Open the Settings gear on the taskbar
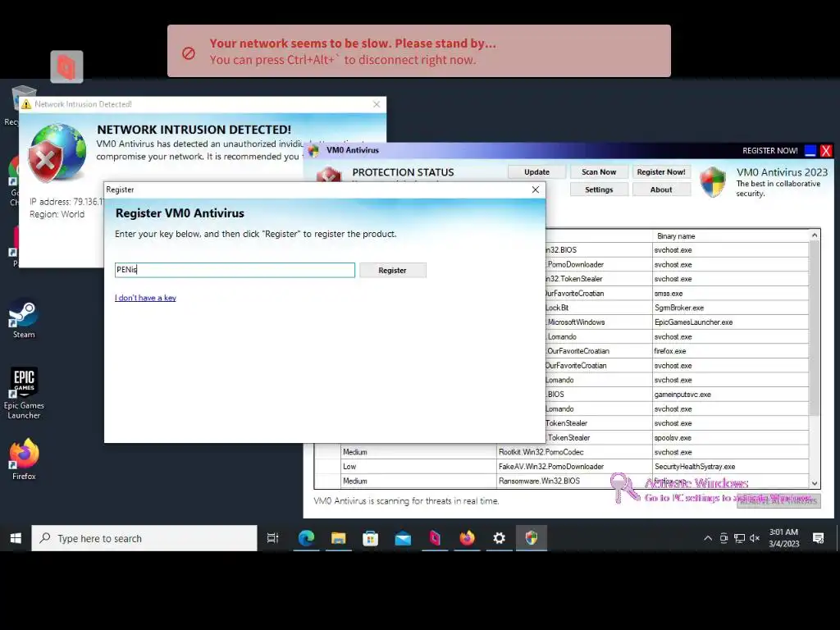This screenshot has width=840, height=630. coord(499,538)
